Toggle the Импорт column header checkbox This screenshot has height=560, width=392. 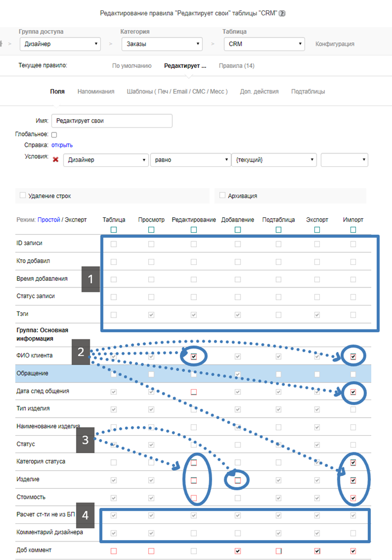click(x=353, y=230)
